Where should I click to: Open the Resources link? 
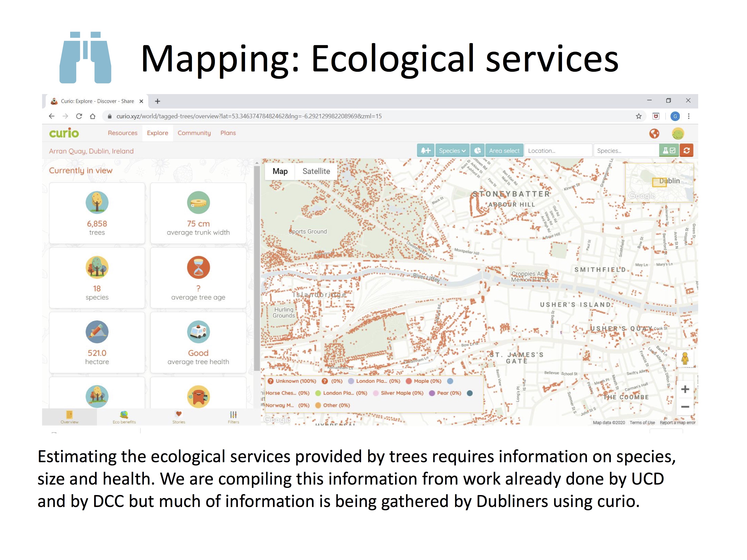point(123,133)
